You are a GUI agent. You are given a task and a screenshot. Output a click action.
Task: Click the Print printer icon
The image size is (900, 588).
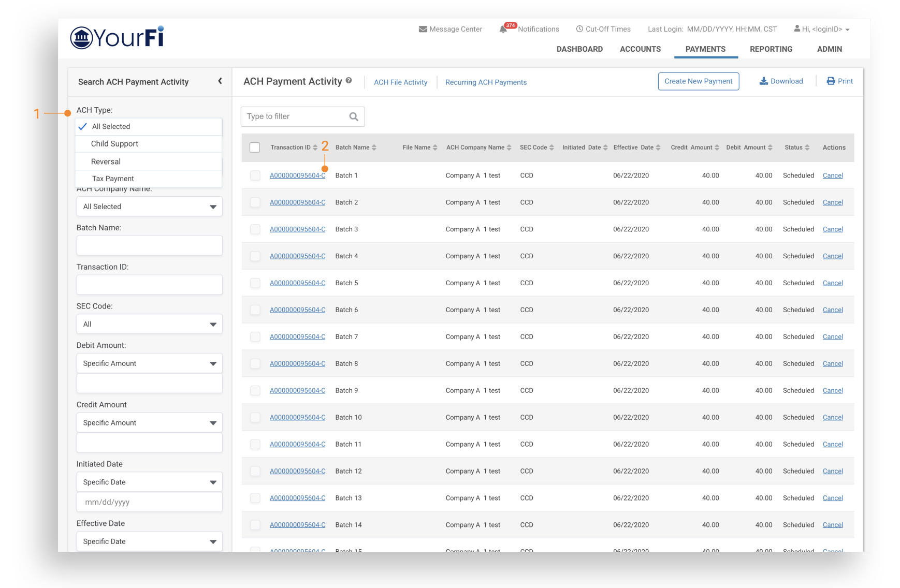tap(831, 81)
